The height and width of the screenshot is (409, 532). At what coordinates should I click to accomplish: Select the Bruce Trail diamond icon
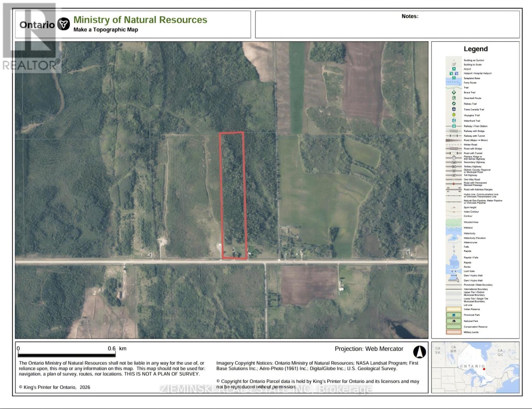(x=454, y=92)
